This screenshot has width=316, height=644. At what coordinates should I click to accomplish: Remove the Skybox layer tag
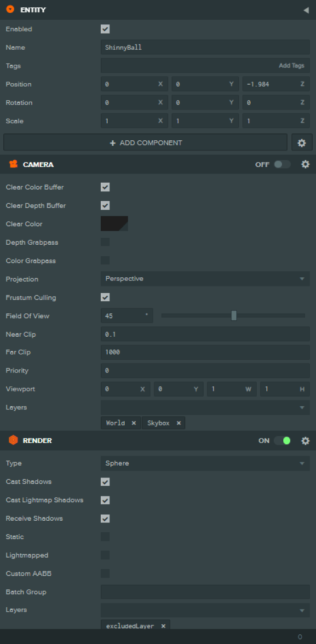pos(178,423)
